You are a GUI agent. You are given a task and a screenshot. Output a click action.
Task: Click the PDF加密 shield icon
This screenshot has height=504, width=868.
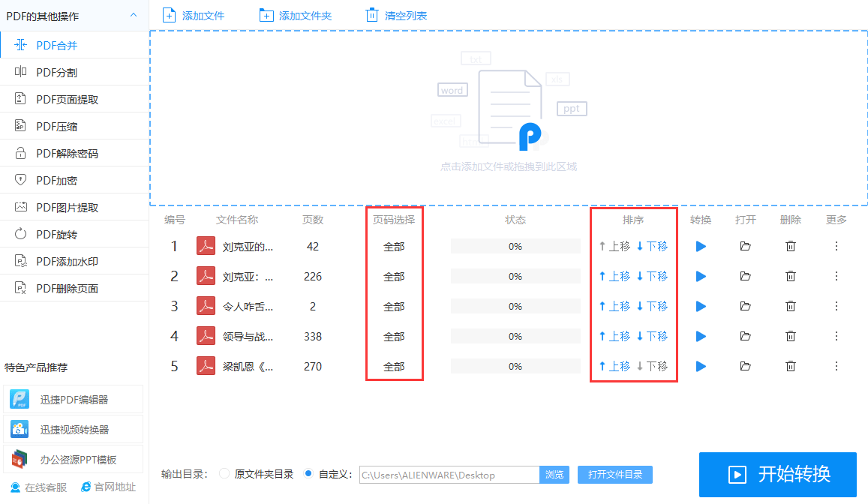(20, 180)
